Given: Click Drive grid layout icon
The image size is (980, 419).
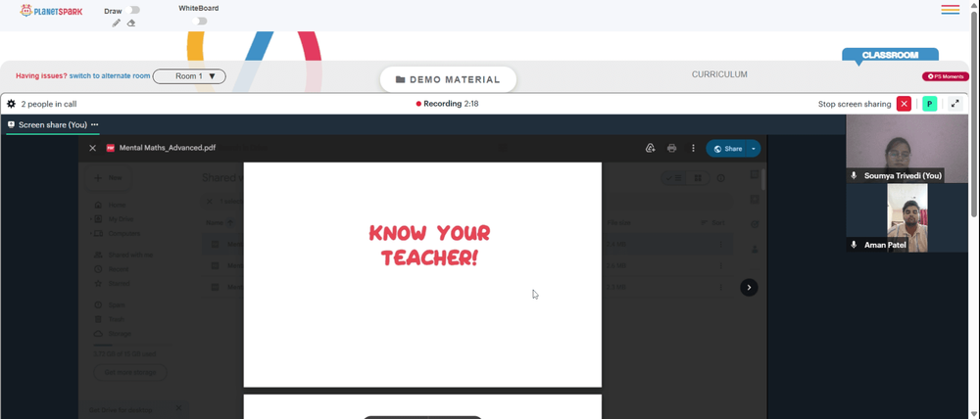Looking at the screenshot, I should click(x=698, y=178).
